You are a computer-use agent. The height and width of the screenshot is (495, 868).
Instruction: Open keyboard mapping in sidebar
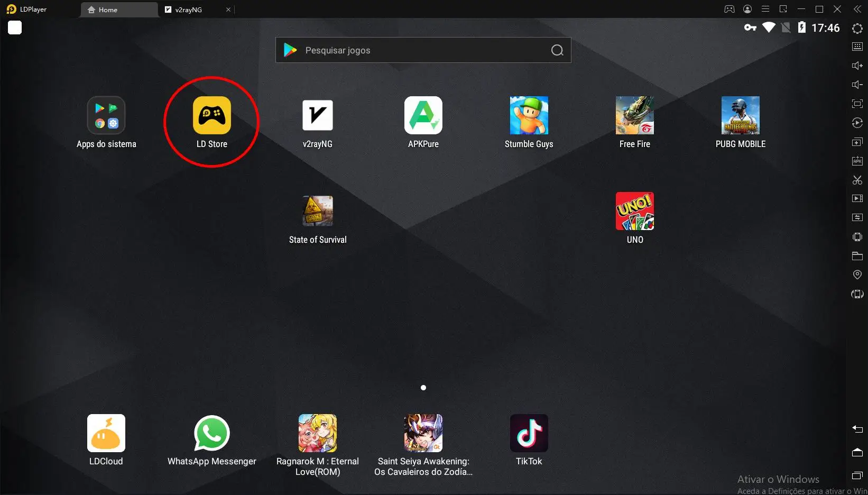857,47
